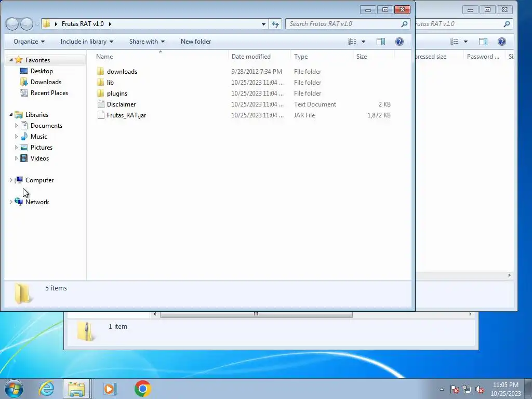Screen dimensions: 532x399
Task: Click Frutas RAT v1.0 breadcrumb segment
Action: [83, 24]
